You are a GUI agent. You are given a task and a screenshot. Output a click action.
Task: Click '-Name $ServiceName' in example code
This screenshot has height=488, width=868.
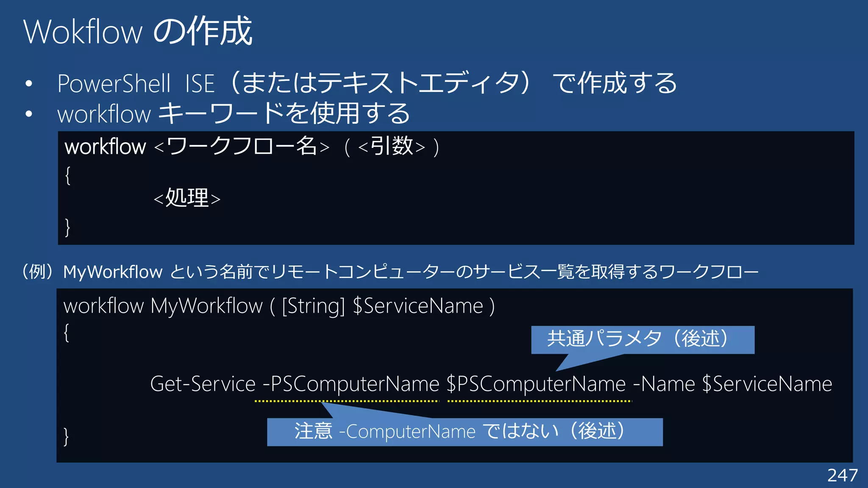(732, 384)
